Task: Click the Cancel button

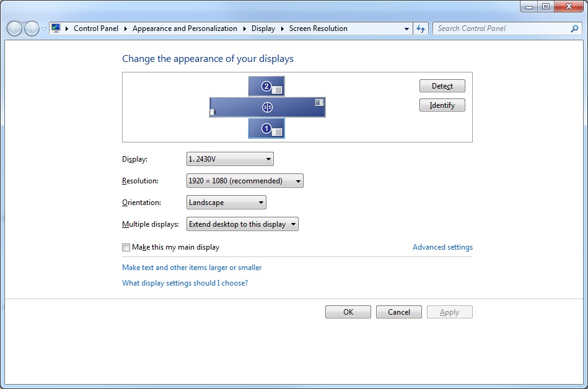Action: (398, 312)
